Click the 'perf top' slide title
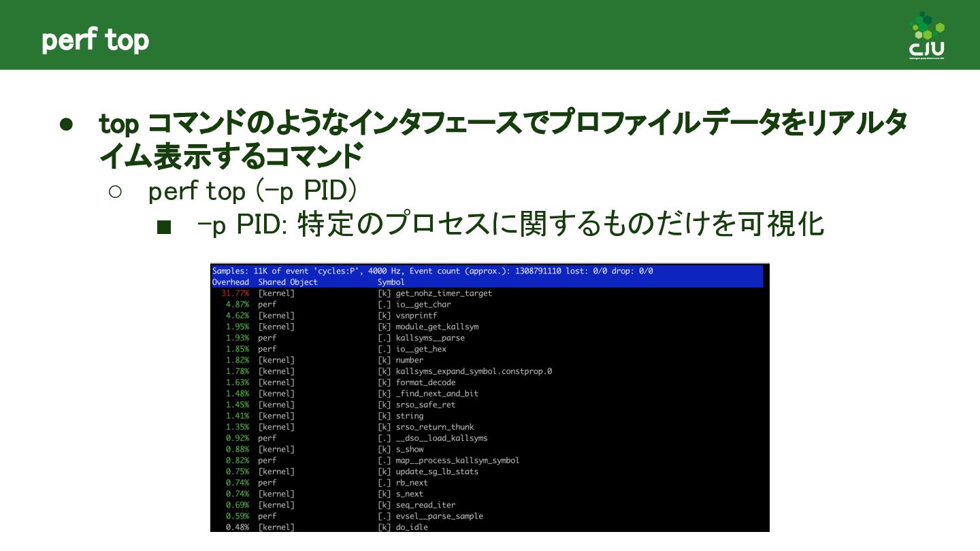The width and height of the screenshot is (980, 551). click(x=95, y=41)
